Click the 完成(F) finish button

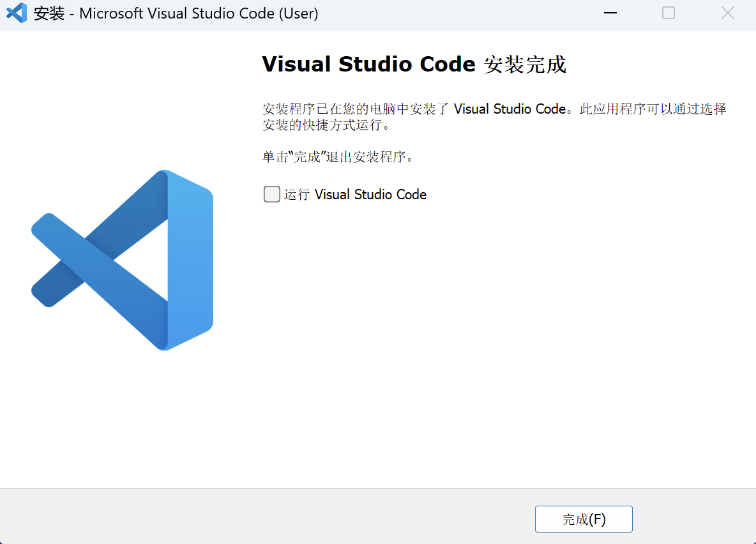[584, 518]
